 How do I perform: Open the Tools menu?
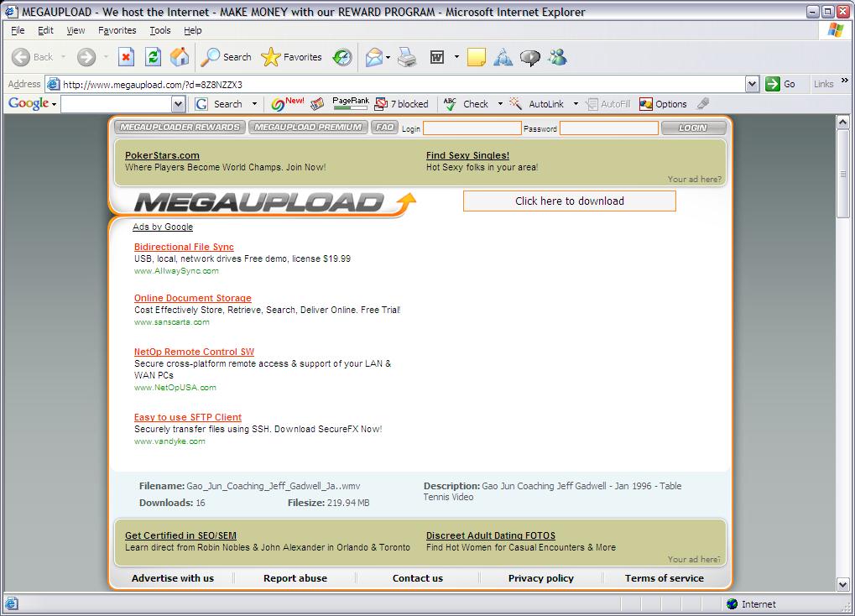click(160, 30)
